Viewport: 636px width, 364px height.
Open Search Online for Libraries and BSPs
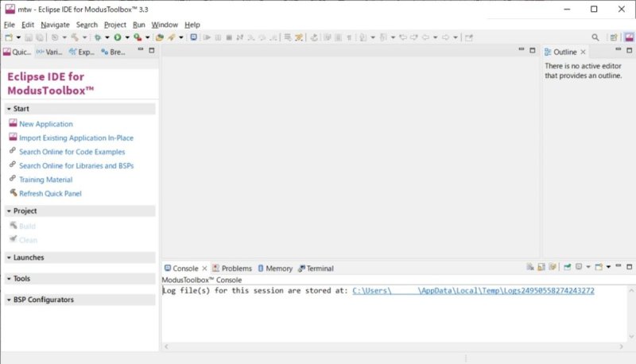(x=76, y=166)
